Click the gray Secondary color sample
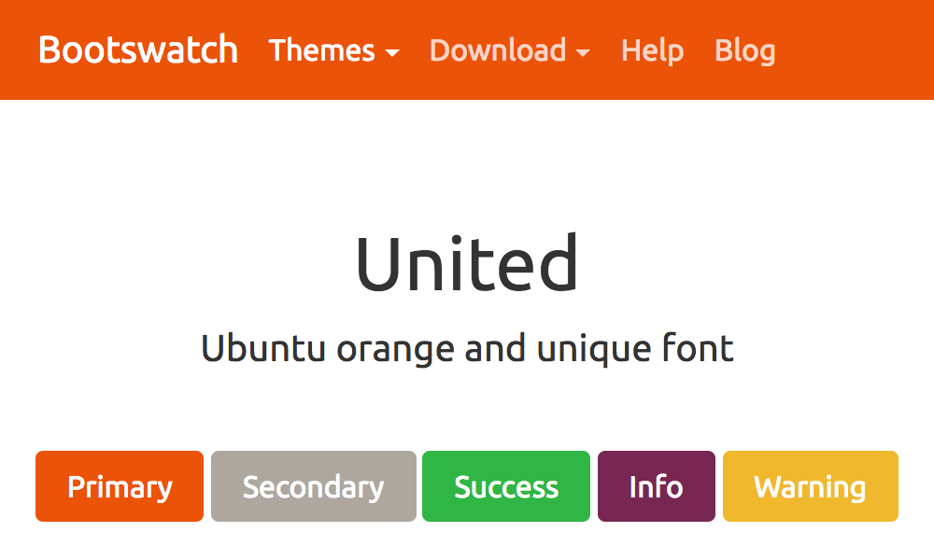The height and width of the screenshot is (560, 934). pos(313,486)
